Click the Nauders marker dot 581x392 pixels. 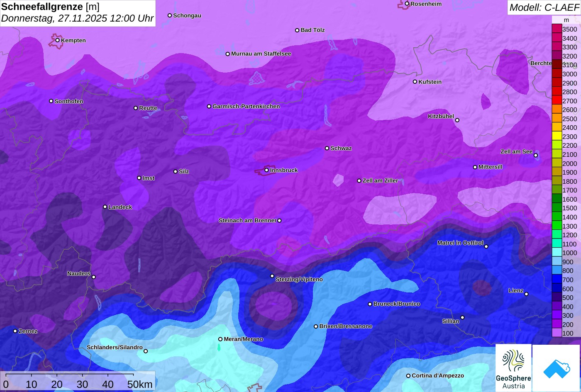(x=94, y=277)
